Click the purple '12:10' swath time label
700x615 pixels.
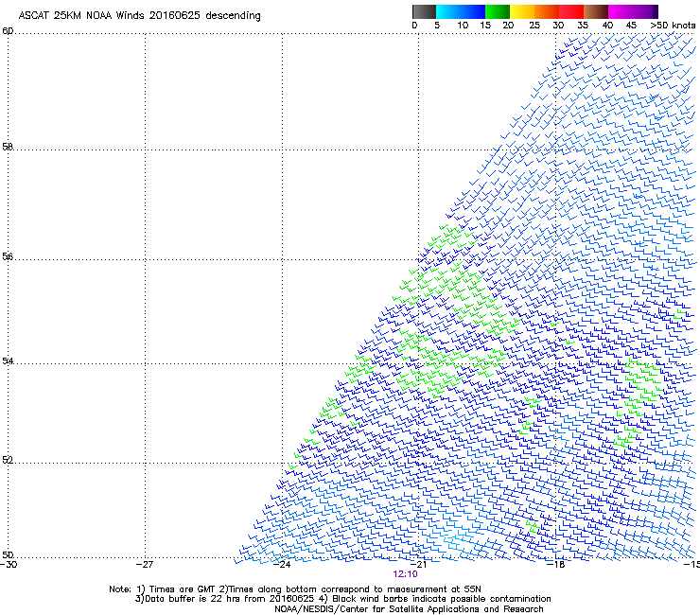coord(406,574)
